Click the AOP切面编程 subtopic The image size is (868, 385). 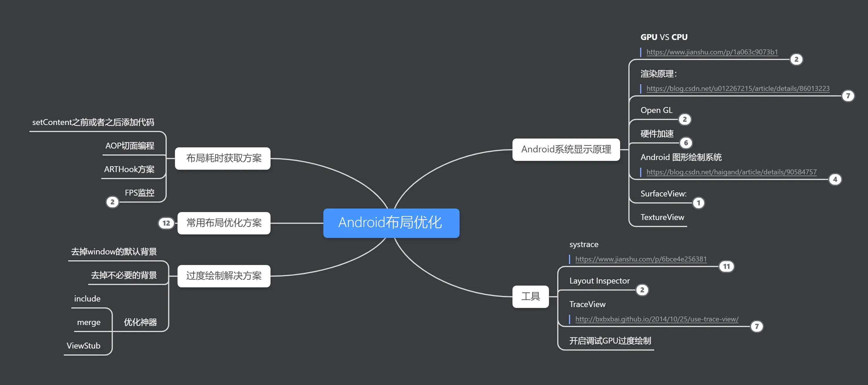click(x=130, y=146)
